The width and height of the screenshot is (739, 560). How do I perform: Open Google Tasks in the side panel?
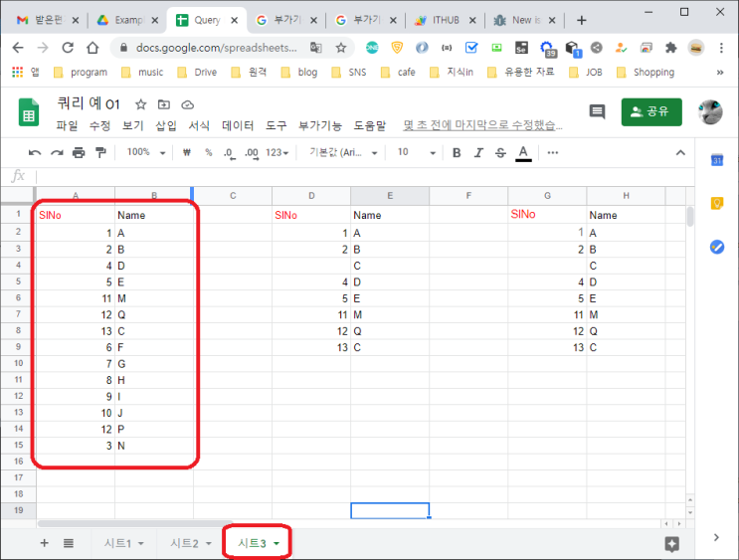pos(717,247)
